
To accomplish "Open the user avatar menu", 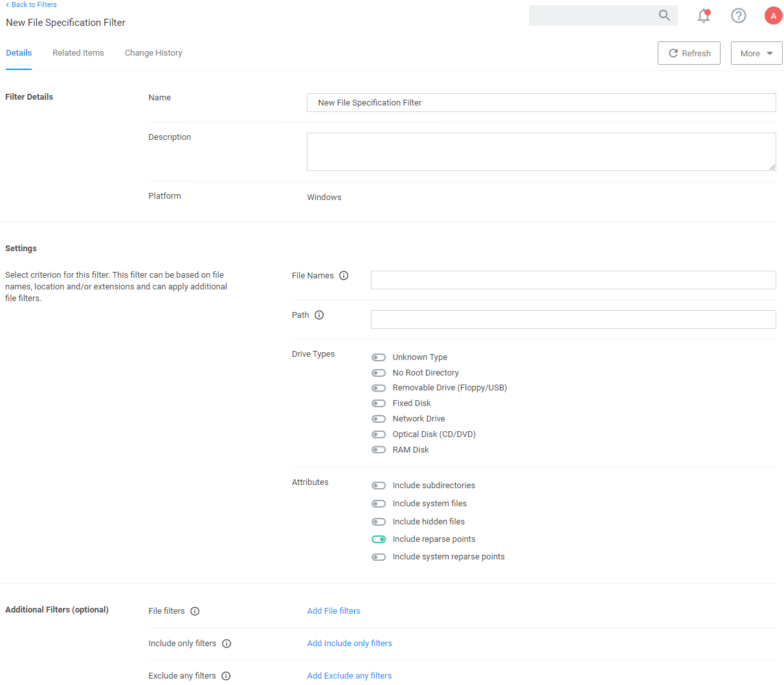I will point(773,16).
